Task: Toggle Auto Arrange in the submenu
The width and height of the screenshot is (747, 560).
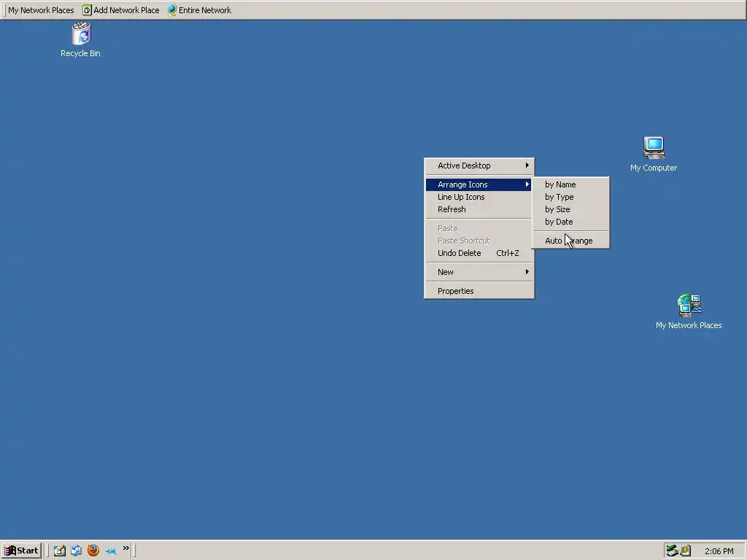Action: tap(570, 241)
